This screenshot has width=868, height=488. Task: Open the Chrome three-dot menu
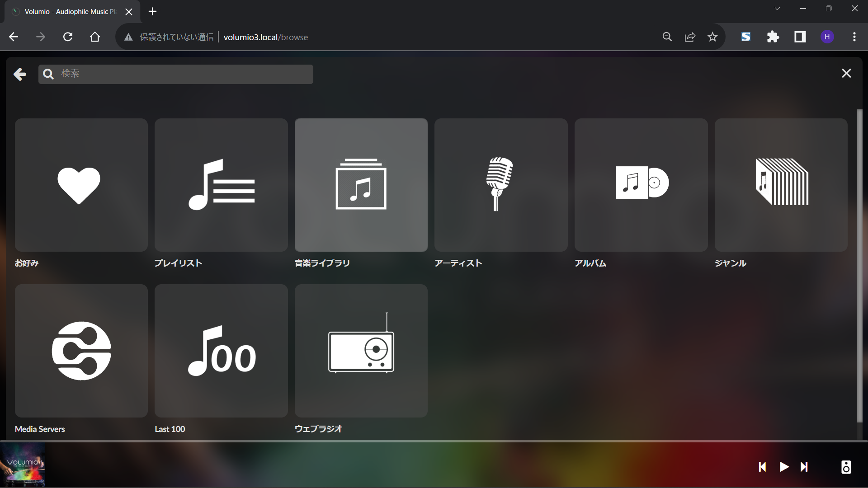coord(854,37)
